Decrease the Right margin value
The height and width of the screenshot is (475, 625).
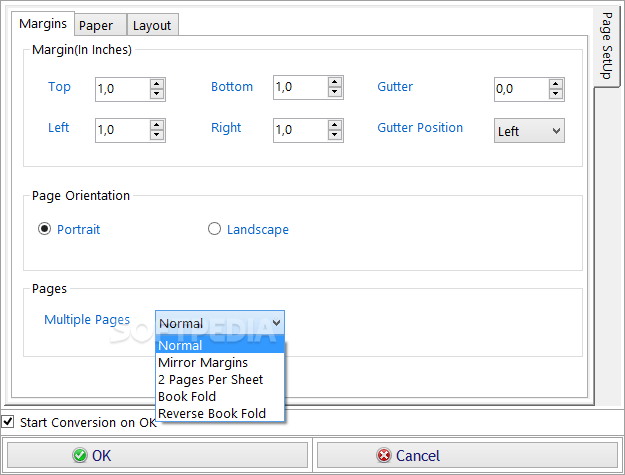tap(335, 135)
